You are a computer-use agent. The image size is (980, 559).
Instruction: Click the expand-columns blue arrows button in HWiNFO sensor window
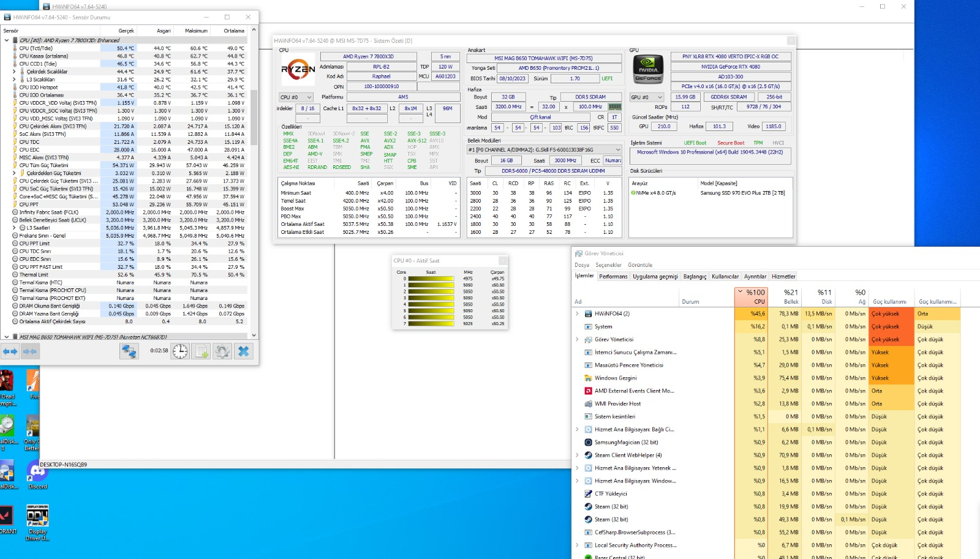(10, 351)
